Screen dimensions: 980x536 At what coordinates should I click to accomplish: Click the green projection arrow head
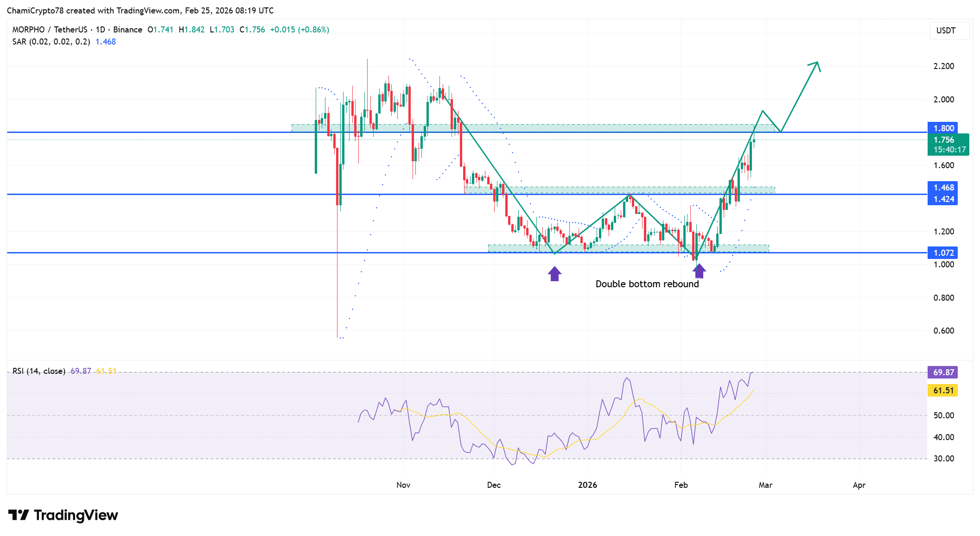[x=816, y=65]
